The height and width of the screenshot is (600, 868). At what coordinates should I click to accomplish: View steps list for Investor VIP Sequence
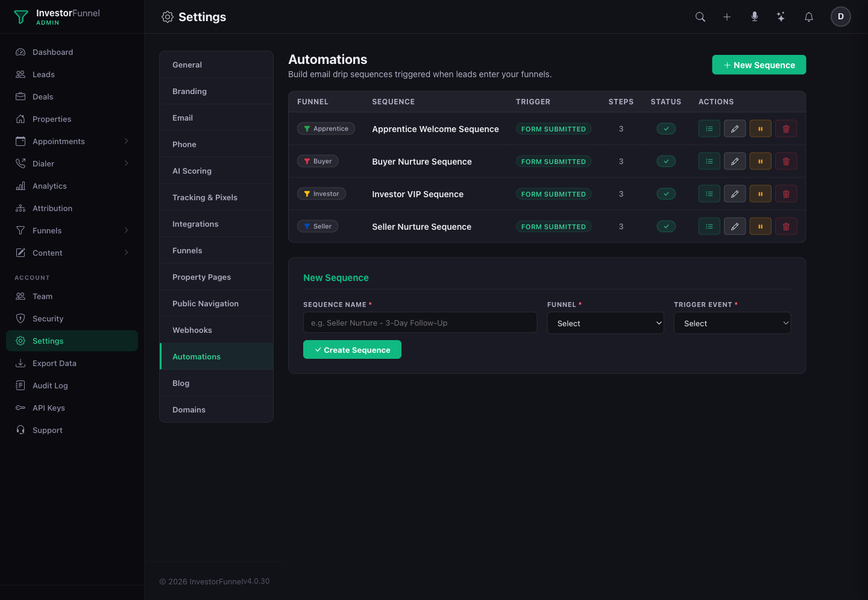tap(709, 194)
